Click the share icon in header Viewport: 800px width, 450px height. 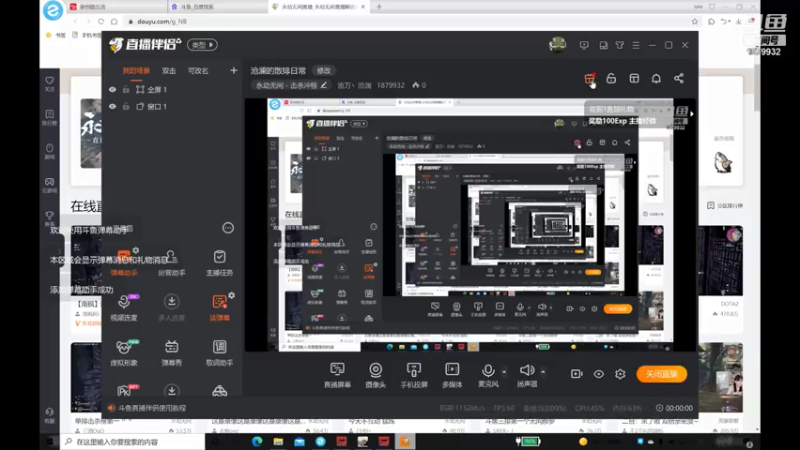[679, 78]
